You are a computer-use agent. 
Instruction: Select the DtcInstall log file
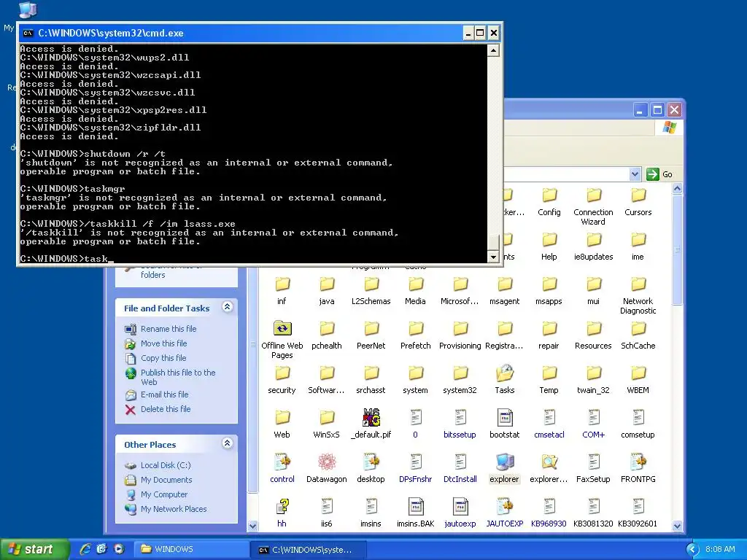460,462
